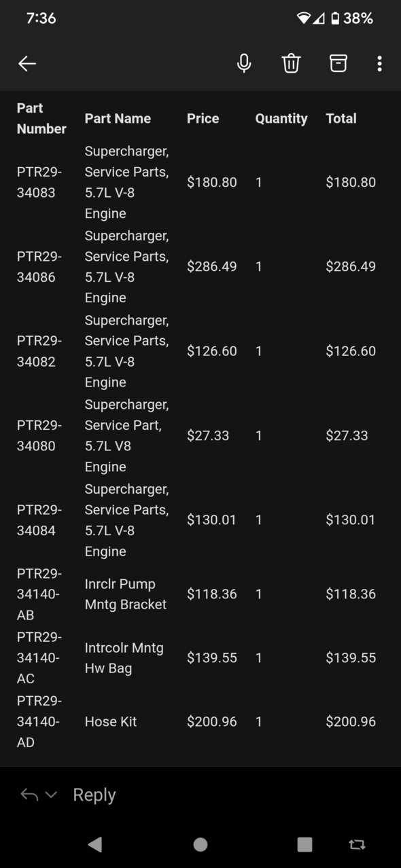Tap Android home circle button

[x=201, y=844]
